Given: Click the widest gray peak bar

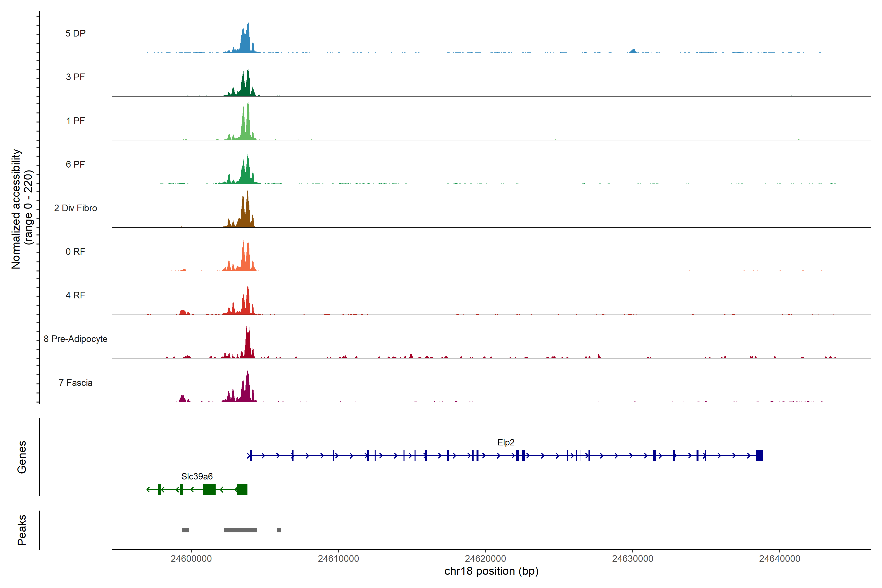Looking at the screenshot, I should [x=240, y=530].
